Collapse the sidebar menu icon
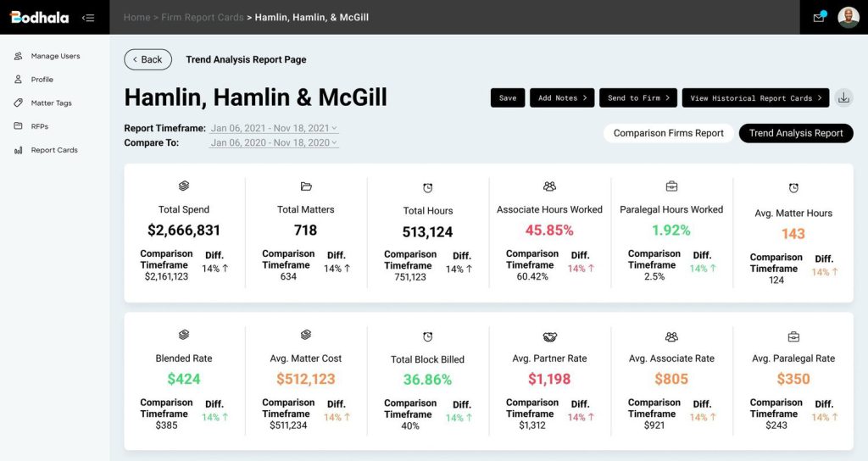The height and width of the screenshot is (461, 868). click(x=88, y=18)
